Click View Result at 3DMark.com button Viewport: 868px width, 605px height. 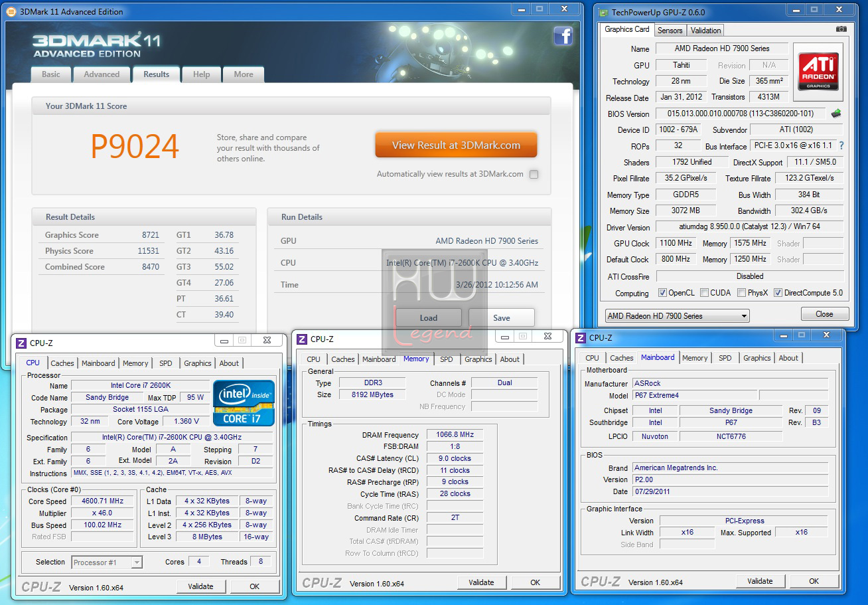click(x=456, y=145)
